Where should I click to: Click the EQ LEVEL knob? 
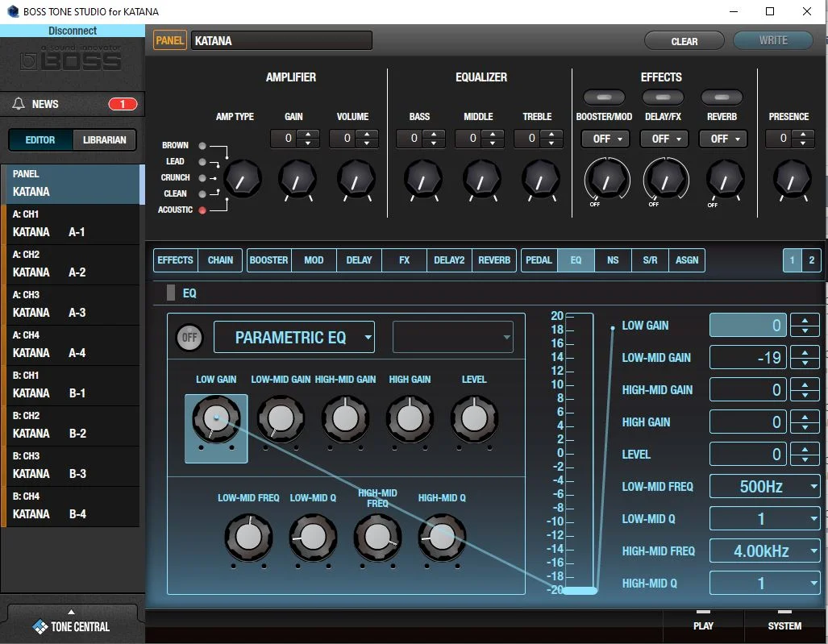pos(474,418)
